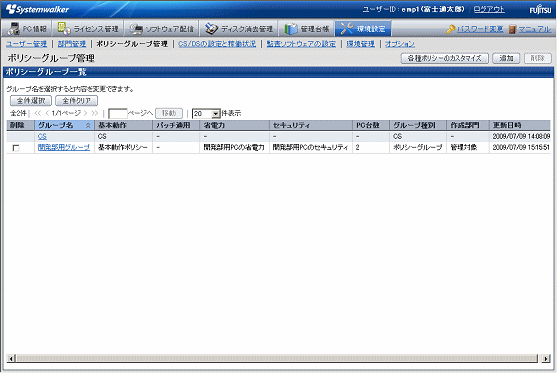Click the 削除 button at top right

point(538,58)
